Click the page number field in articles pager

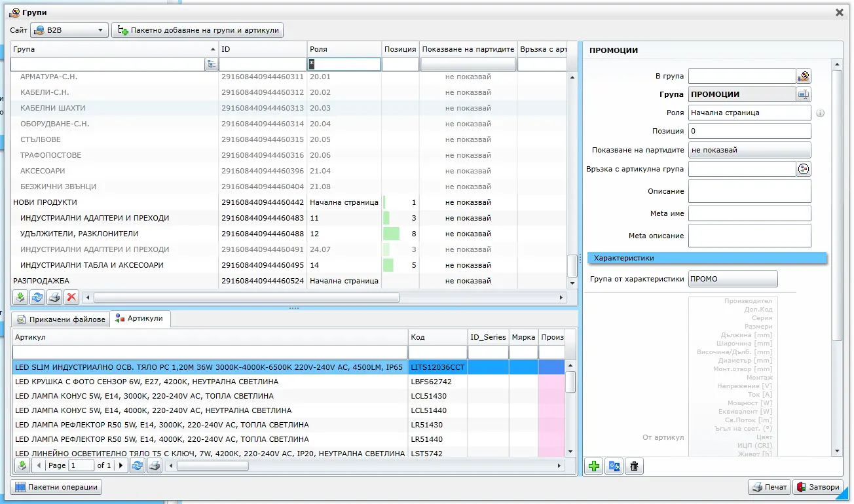pos(81,465)
